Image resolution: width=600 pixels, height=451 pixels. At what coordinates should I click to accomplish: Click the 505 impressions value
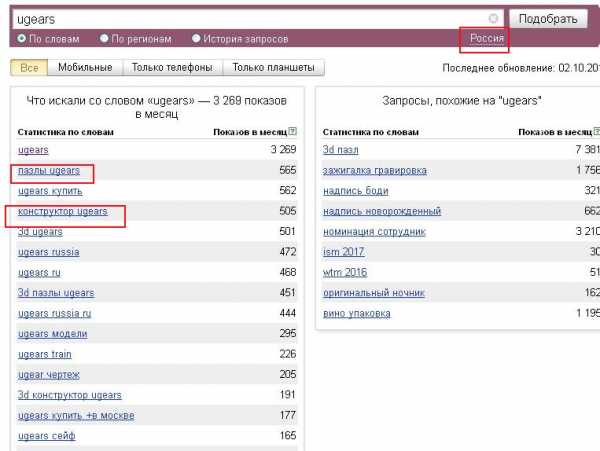tap(288, 211)
